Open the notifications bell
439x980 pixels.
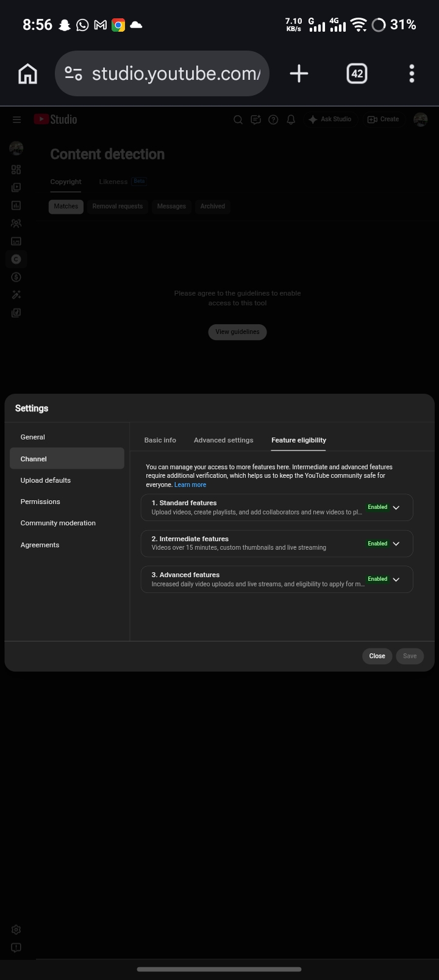point(291,119)
